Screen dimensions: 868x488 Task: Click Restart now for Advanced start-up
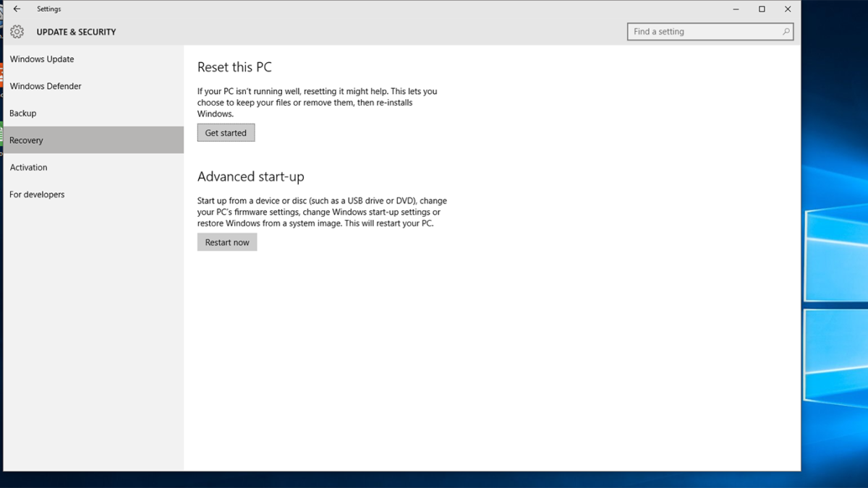click(x=227, y=241)
